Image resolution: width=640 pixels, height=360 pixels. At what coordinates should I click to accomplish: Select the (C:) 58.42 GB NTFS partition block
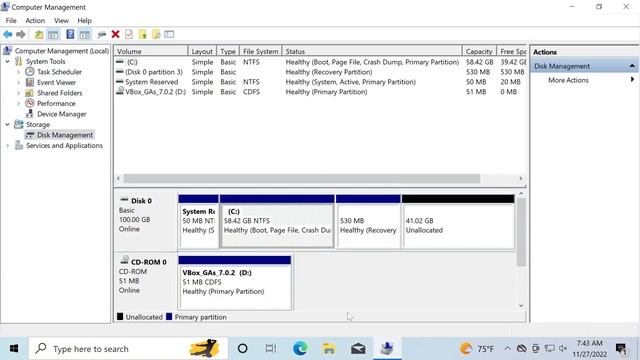277,222
